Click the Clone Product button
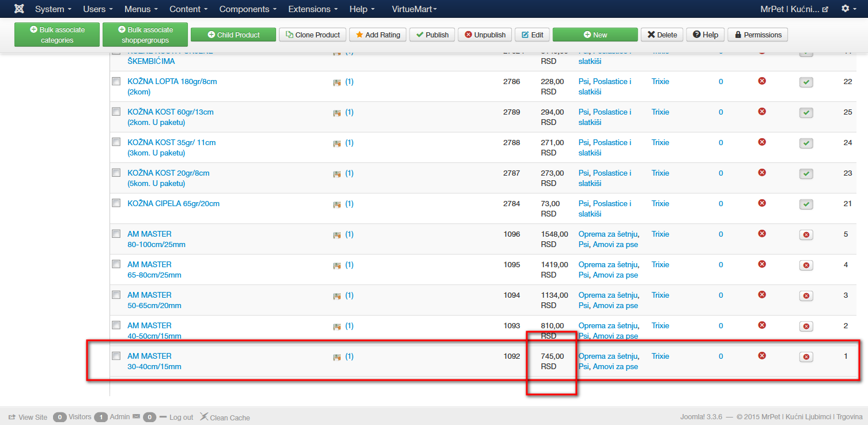The width and height of the screenshot is (868, 425). (x=313, y=35)
